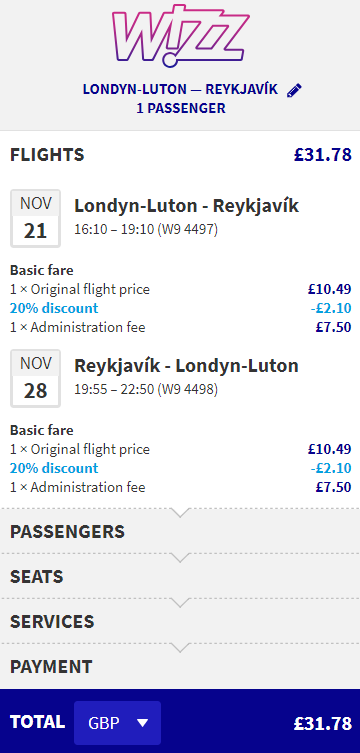Viewport: 360px width, 753px height.
Task: Click the outbound flight time 16:10 – 19:10
Action: coord(115,230)
